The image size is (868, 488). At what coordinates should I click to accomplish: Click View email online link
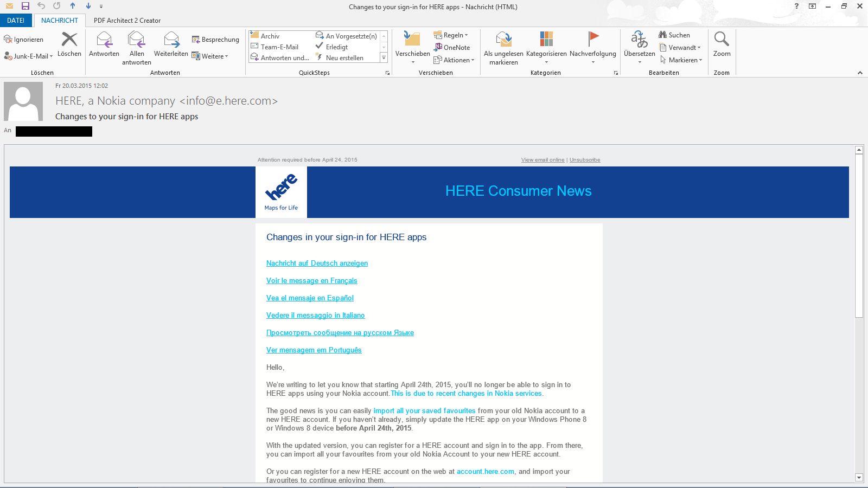pos(542,159)
